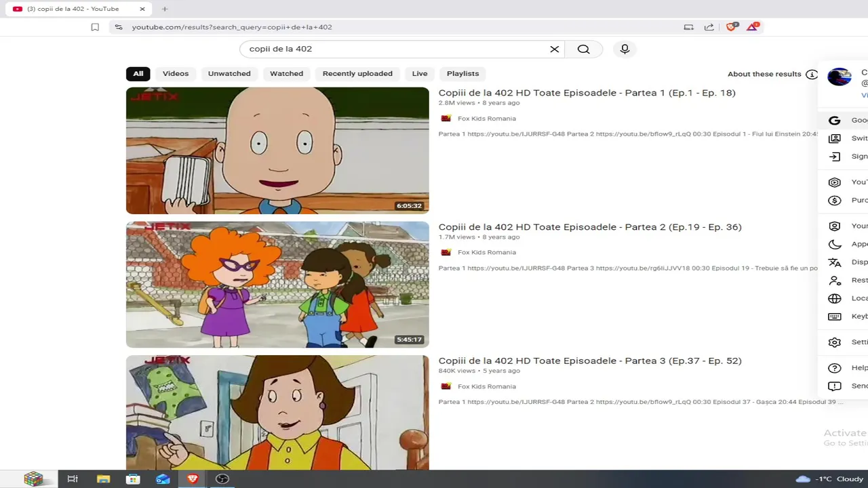Click the Help question mark icon
This screenshot has height=488, width=868.
coord(835,368)
